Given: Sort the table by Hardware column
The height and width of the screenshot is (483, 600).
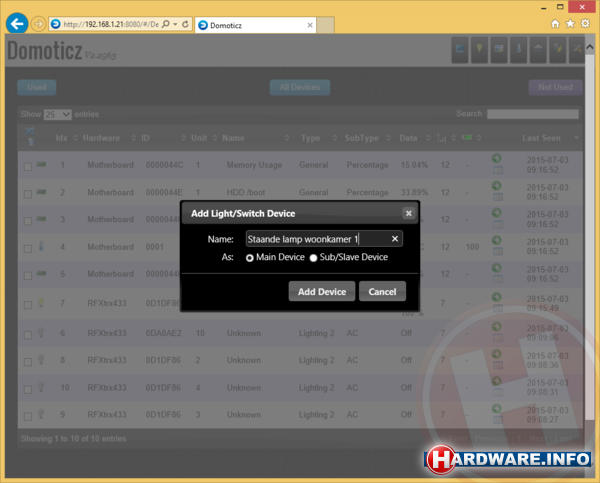Looking at the screenshot, I should [x=109, y=138].
